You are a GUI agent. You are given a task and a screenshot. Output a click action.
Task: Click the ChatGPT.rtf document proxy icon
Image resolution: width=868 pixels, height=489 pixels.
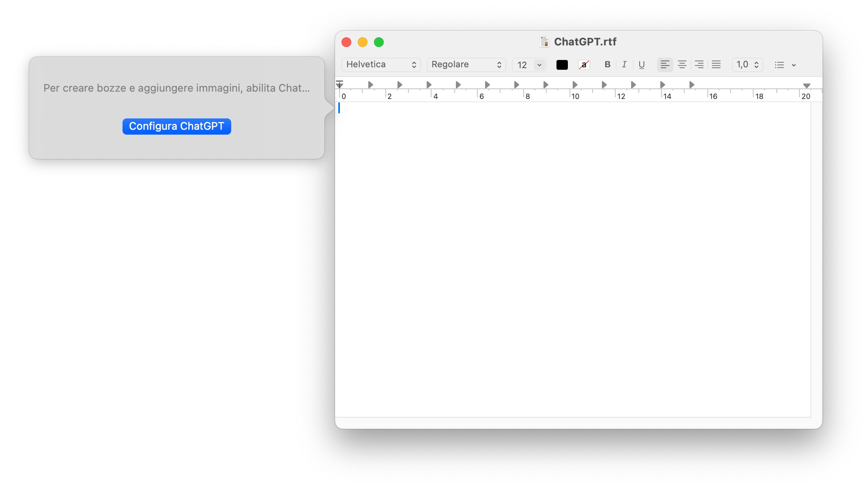544,42
